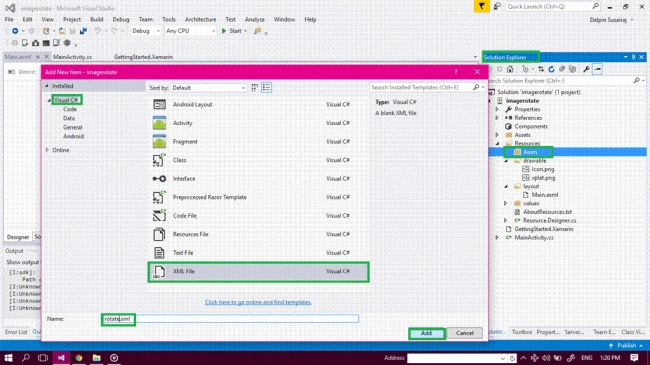This screenshot has width=650, height=365.
Task: Expand the References node
Action: (x=497, y=118)
